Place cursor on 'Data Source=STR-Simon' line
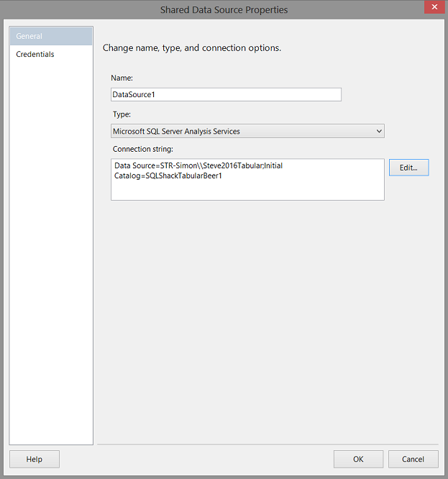Viewport: 448px width, 479px height. click(198, 165)
